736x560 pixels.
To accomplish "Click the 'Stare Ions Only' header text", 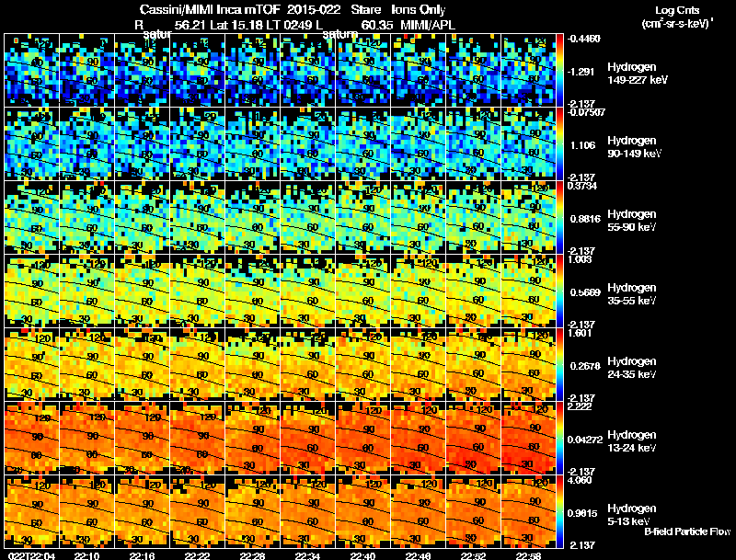I will coord(398,10).
